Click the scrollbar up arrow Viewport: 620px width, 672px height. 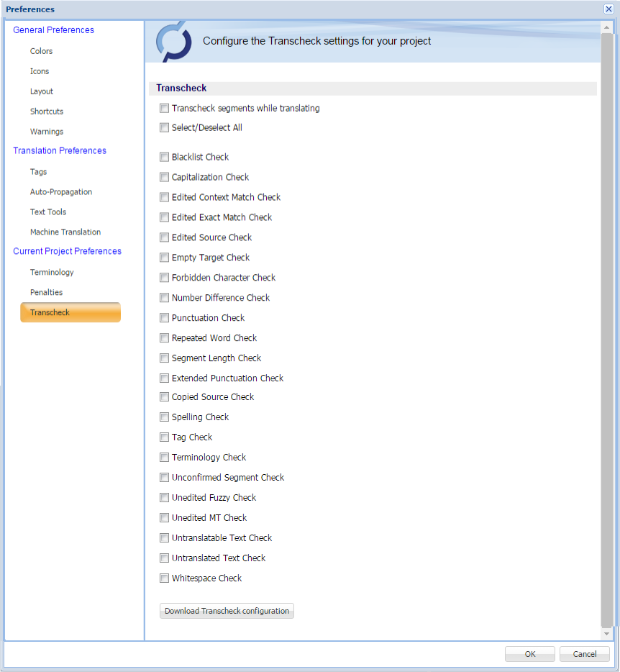606,27
